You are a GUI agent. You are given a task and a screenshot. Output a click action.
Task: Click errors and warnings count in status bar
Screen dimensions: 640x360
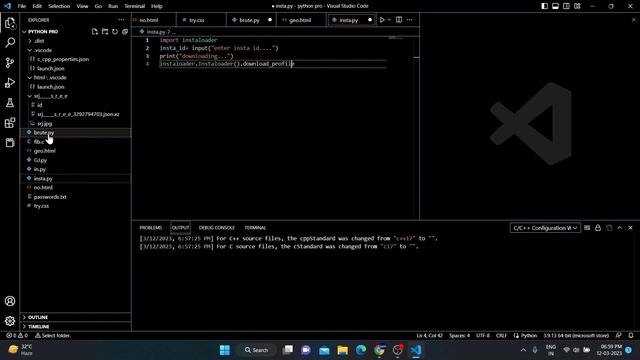[x=17, y=336]
